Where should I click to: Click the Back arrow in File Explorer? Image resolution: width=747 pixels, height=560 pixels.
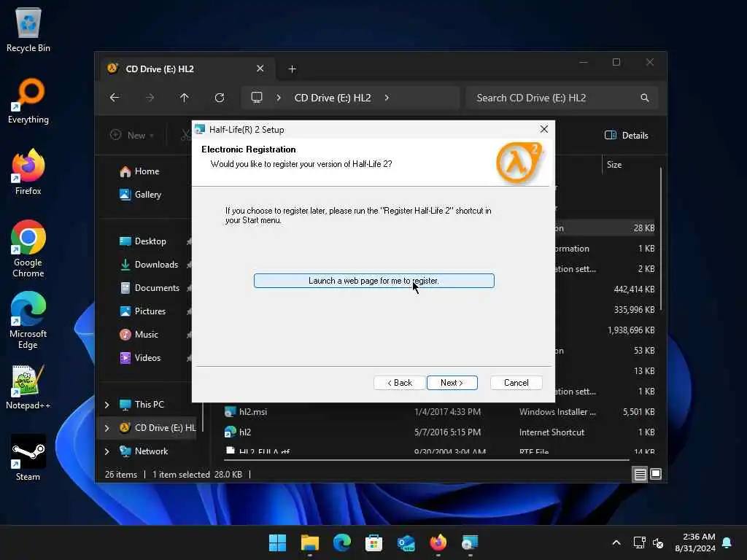(115, 98)
